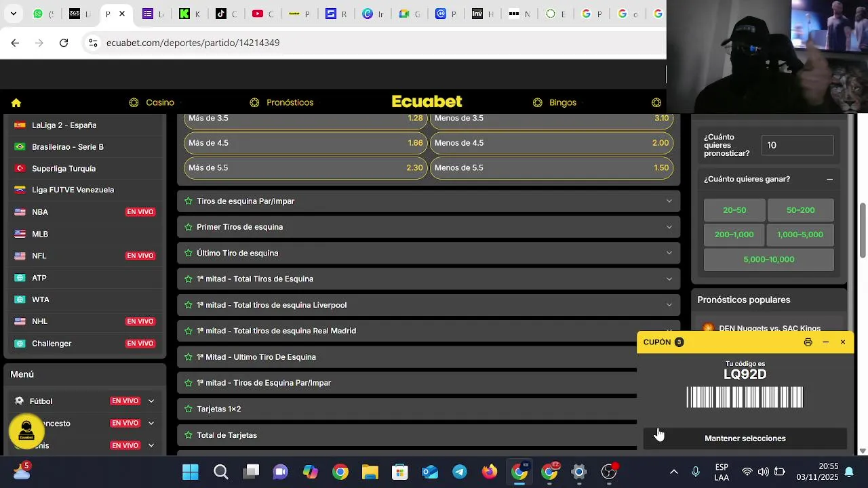Star 1ª mitad - Total Tiros de Esquina
This screenshot has width=868, height=488.
pos(189,279)
